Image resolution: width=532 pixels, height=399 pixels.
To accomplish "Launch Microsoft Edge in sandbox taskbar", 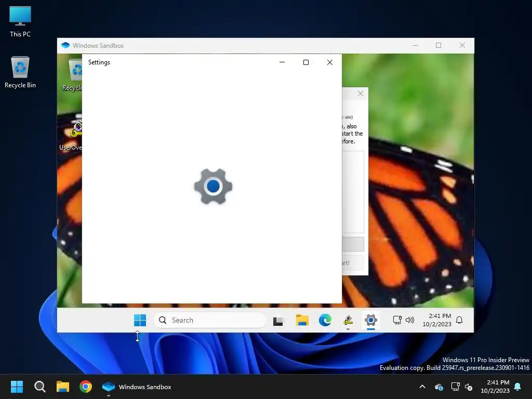I will 325,320.
